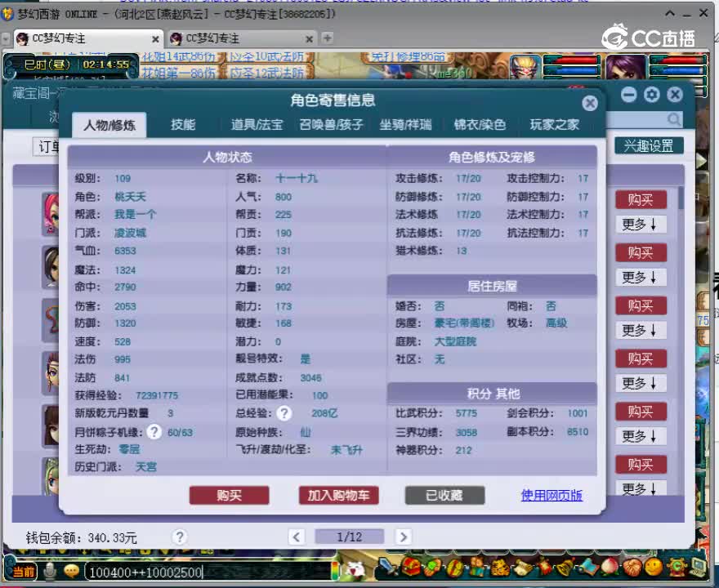This screenshot has width=719, height=588.
Task: Open the 召唤兽/孩子 tab
Action: [331, 125]
